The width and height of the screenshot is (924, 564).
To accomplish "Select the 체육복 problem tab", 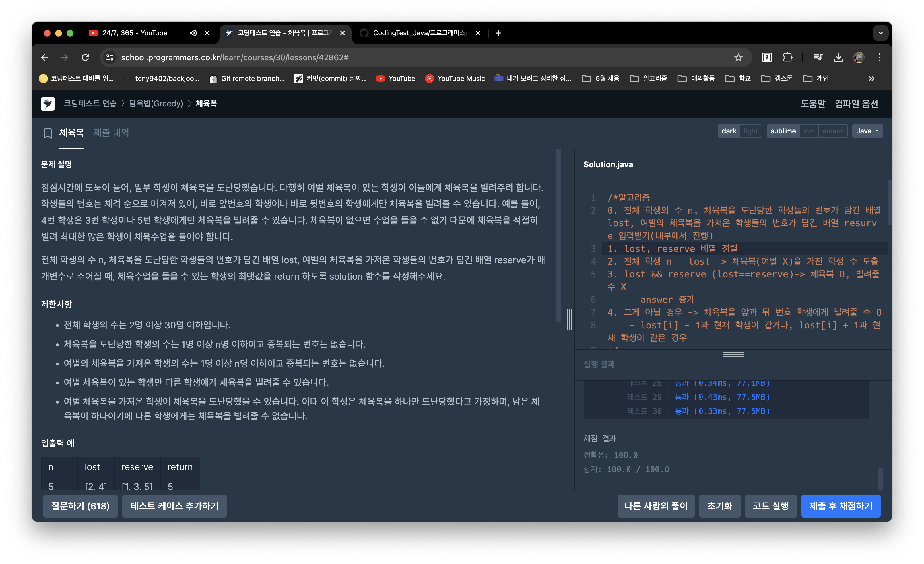I will click(72, 133).
